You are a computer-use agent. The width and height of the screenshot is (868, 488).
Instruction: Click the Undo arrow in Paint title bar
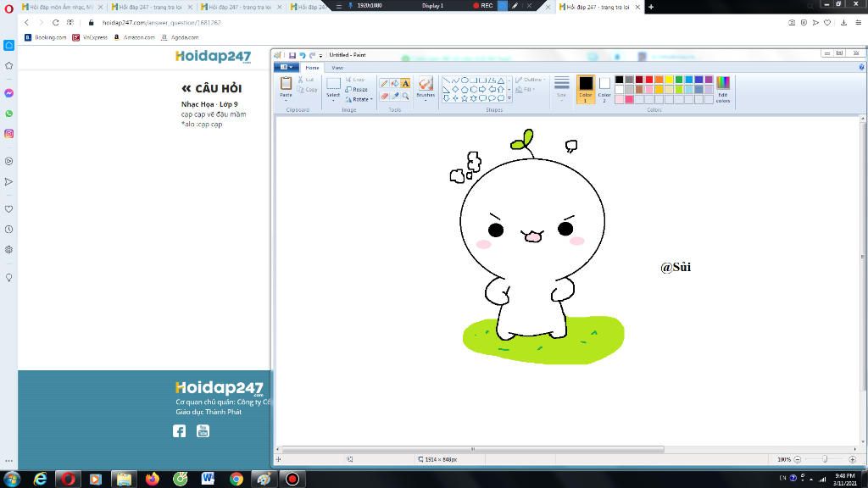tap(303, 55)
